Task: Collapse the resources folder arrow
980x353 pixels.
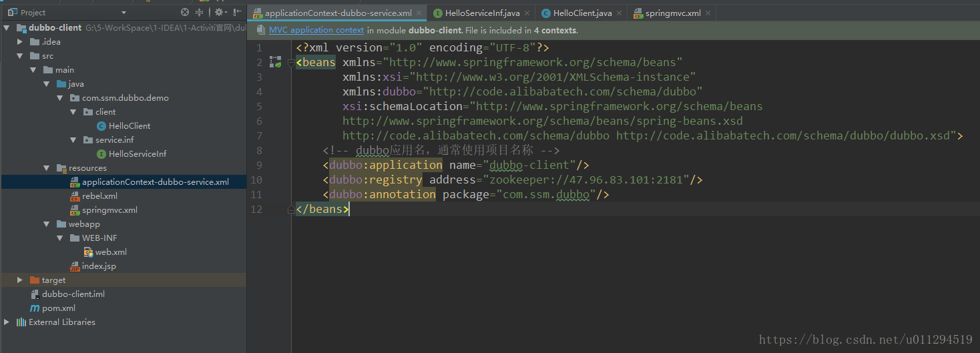Action: click(47, 168)
